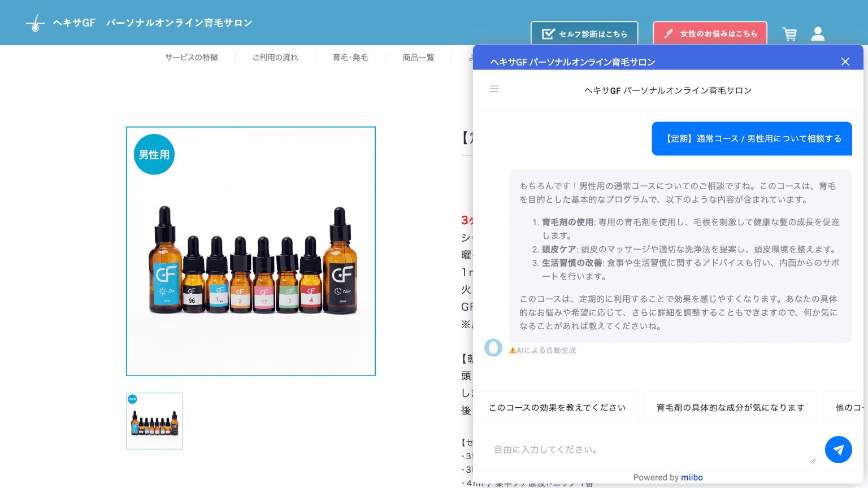
Task: Choose suggestion このコースの効果を教えてください
Action: click(x=557, y=408)
